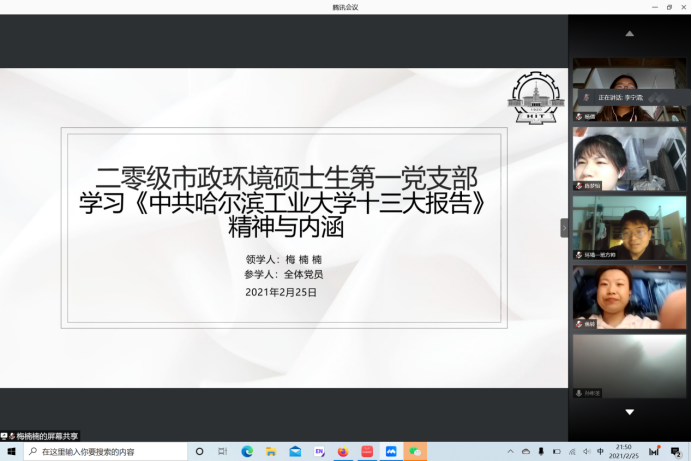The height and width of the screenshot is (461, 692).
Task: Open the Windows Start menu
Action: click(x=11, y=452)
